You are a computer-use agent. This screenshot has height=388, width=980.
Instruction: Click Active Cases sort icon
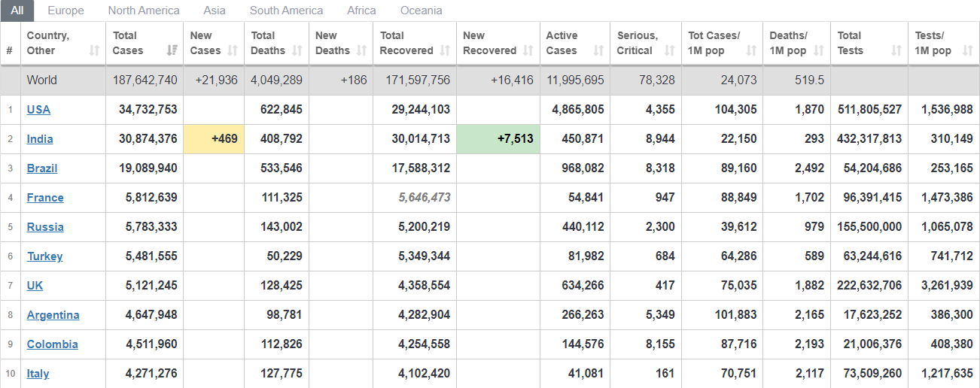click(598, 51)
